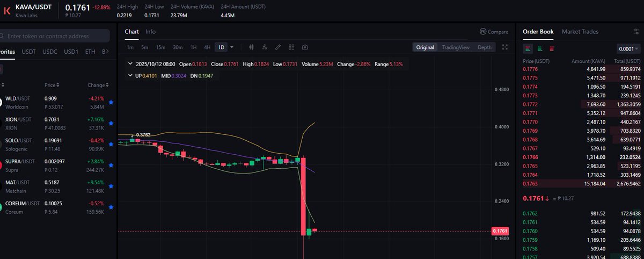Collapse the OHLC data row chevron

pos(130,64)
